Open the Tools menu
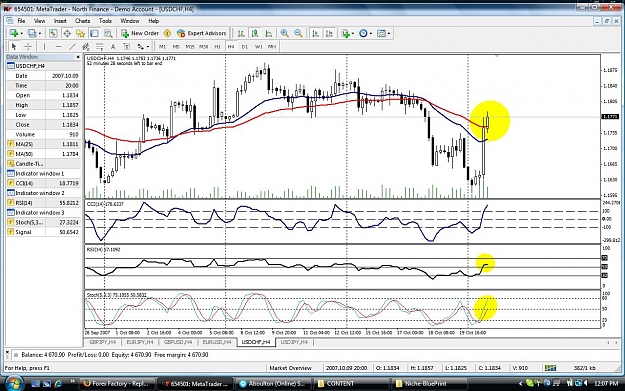The width and height of the screenshot is (625, 391). (x=105, y=21)
